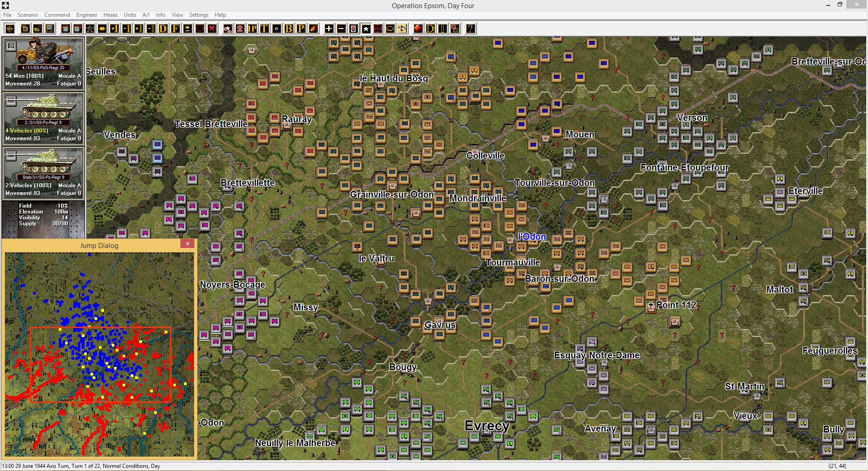868x471 pixels.
Task: Click the turn status text in status bar
Action: point(81,466)
